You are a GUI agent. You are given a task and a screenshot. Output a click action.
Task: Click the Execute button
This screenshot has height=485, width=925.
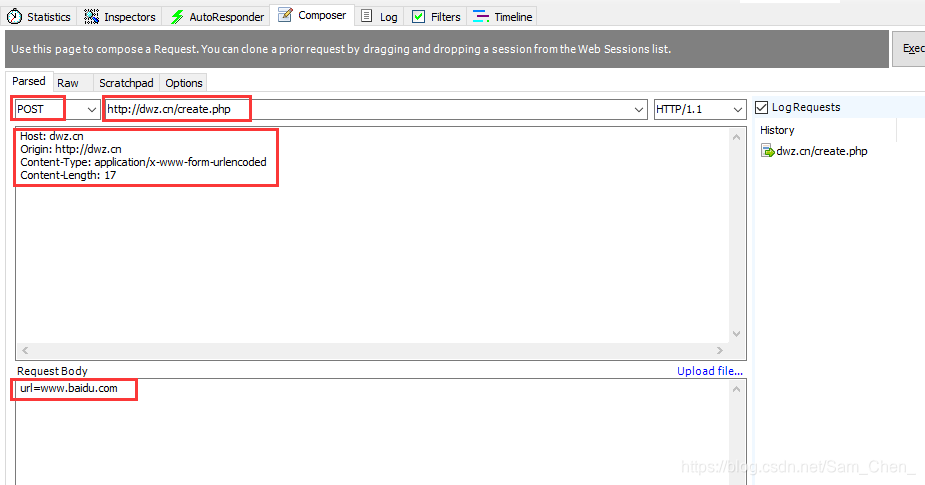tap(911, 48)
